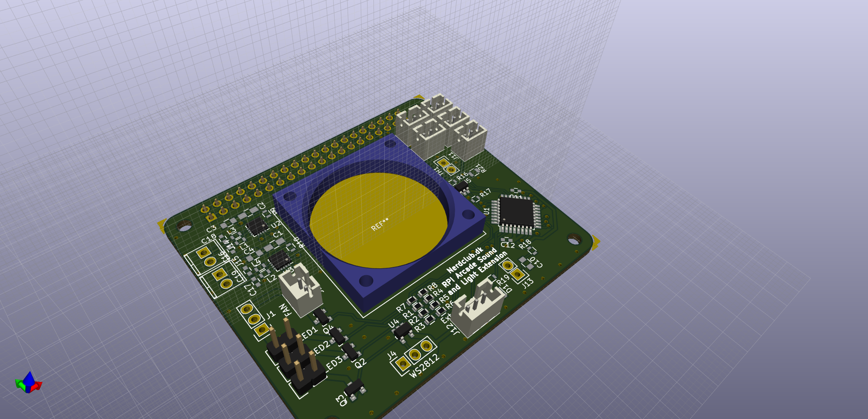The width and height of the screenshot is (868, 419).
Task: Select the R17 resistor
Action: point(476,199)
